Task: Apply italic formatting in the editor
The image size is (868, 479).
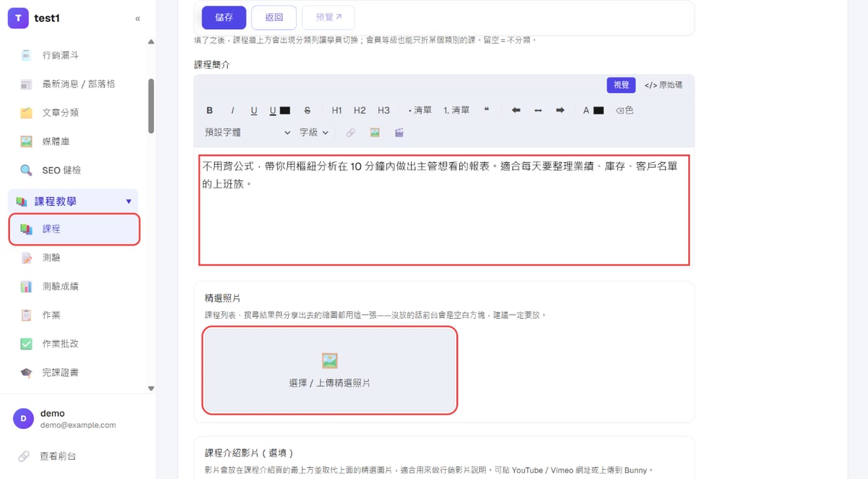Action: coord(232,110)
